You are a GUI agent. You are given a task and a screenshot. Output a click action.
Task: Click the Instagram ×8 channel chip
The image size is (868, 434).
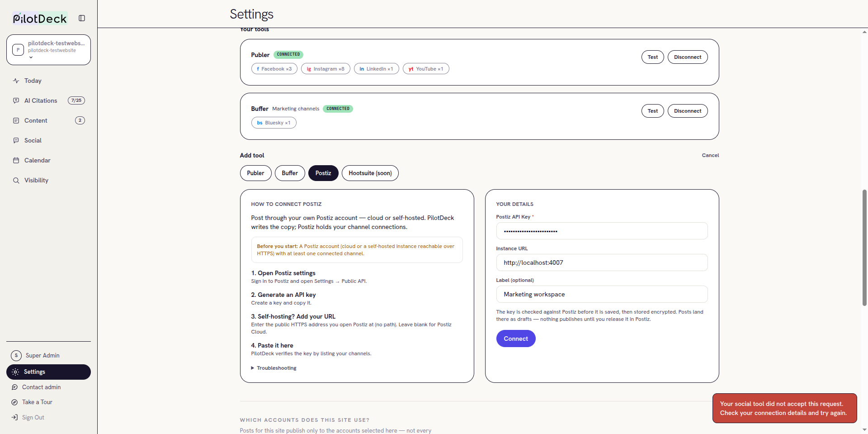325,69
